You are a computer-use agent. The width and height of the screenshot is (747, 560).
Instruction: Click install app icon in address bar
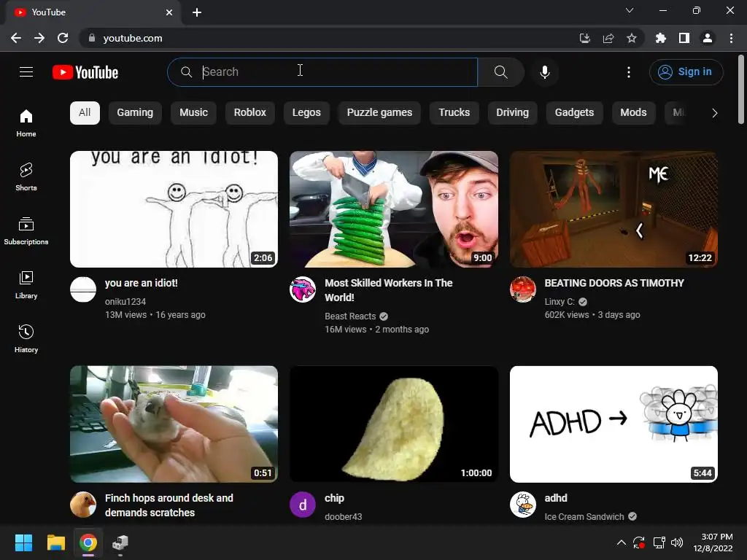click(x=585, y=38)
